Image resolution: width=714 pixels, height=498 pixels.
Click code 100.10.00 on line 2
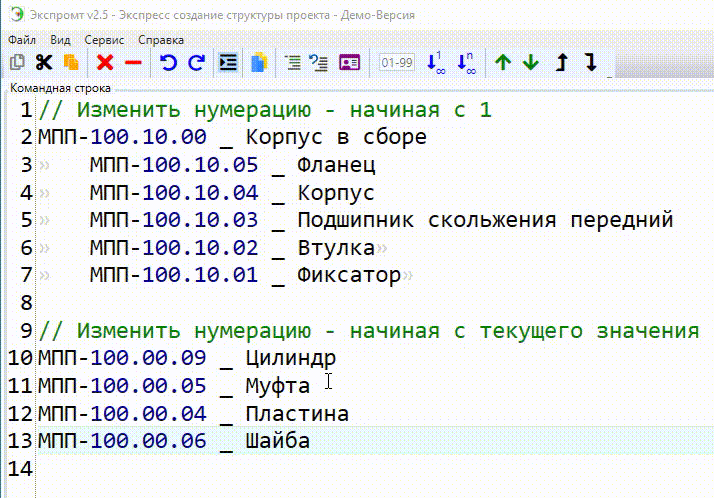148,137
